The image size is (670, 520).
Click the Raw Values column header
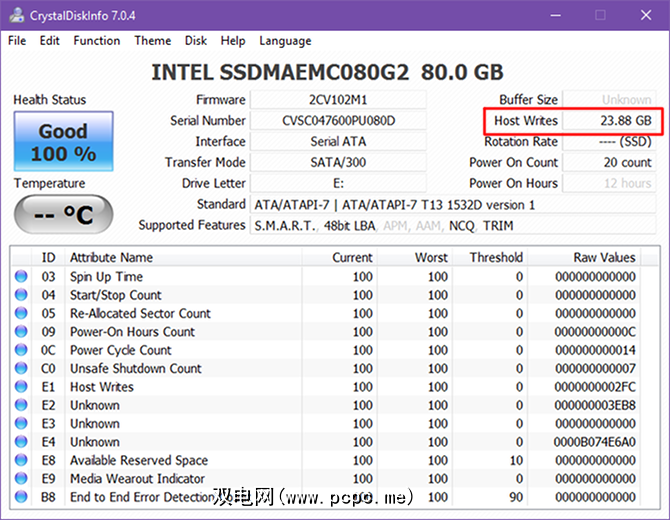pyautogui.click(x=604, y=257)
